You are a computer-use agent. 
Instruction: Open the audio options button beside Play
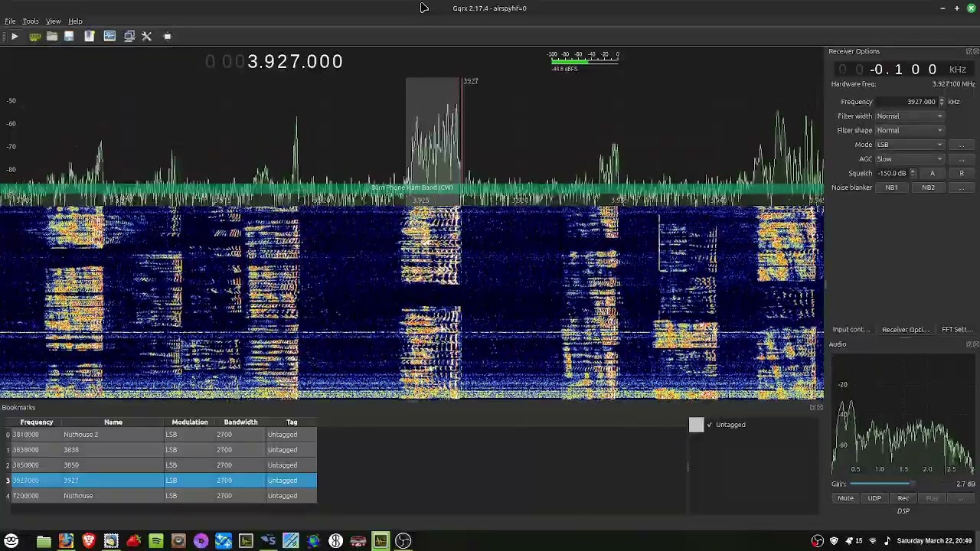point(962,498)
